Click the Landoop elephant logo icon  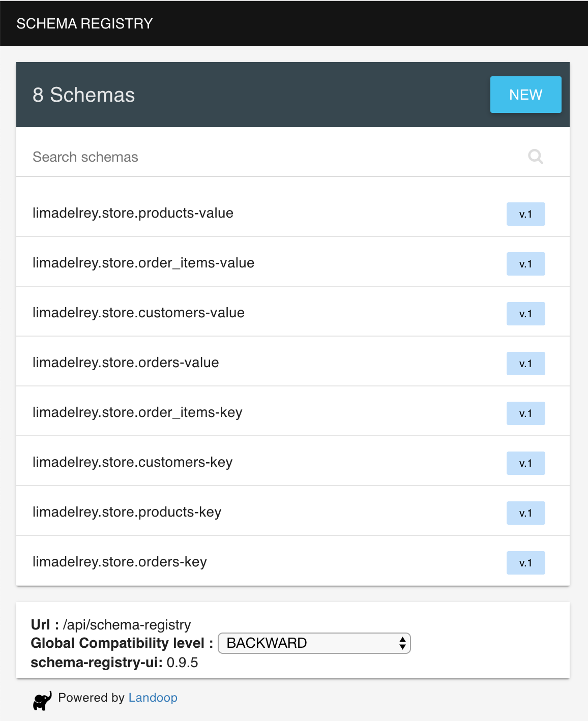[43, 700]
